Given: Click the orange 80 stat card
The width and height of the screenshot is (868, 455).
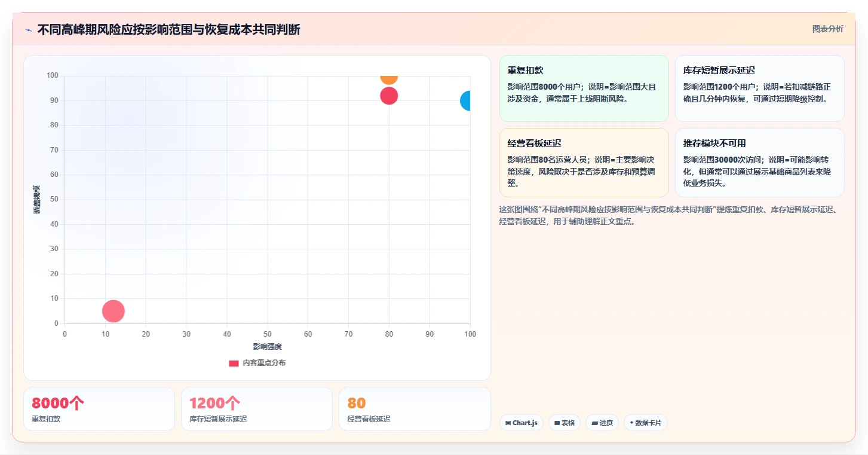Looking at the screenshot, I should [415, 409].
